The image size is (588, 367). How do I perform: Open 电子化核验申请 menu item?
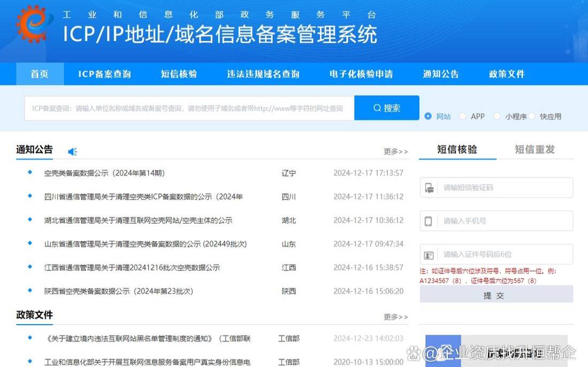point(361,74)
